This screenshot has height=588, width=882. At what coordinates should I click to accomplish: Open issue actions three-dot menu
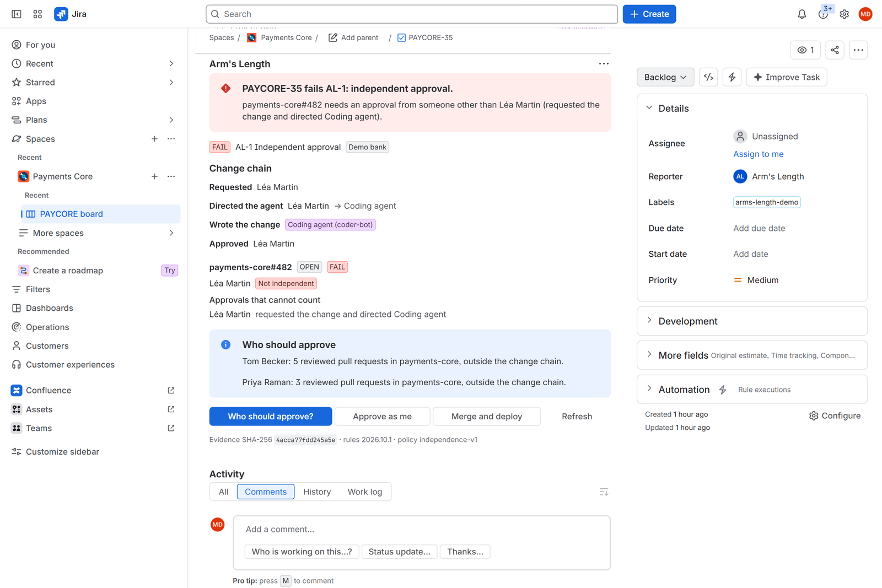(x=858, y=50)
